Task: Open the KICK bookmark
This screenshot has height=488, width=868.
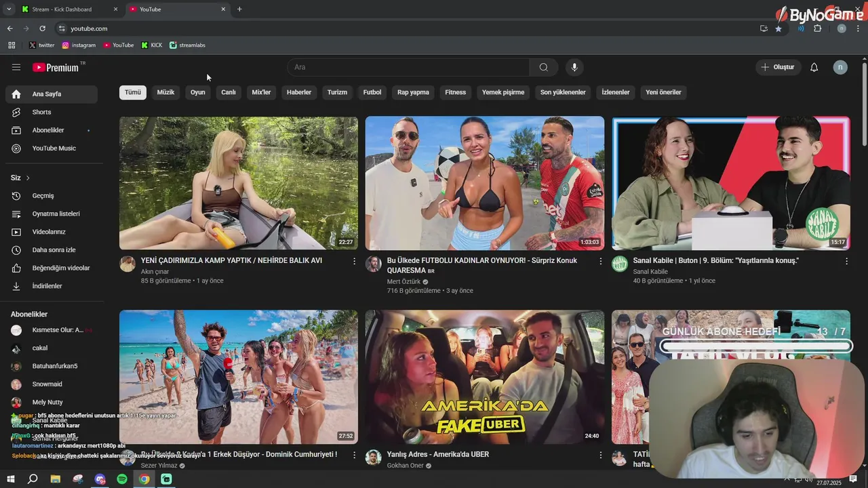Action: tap(152, 45)
